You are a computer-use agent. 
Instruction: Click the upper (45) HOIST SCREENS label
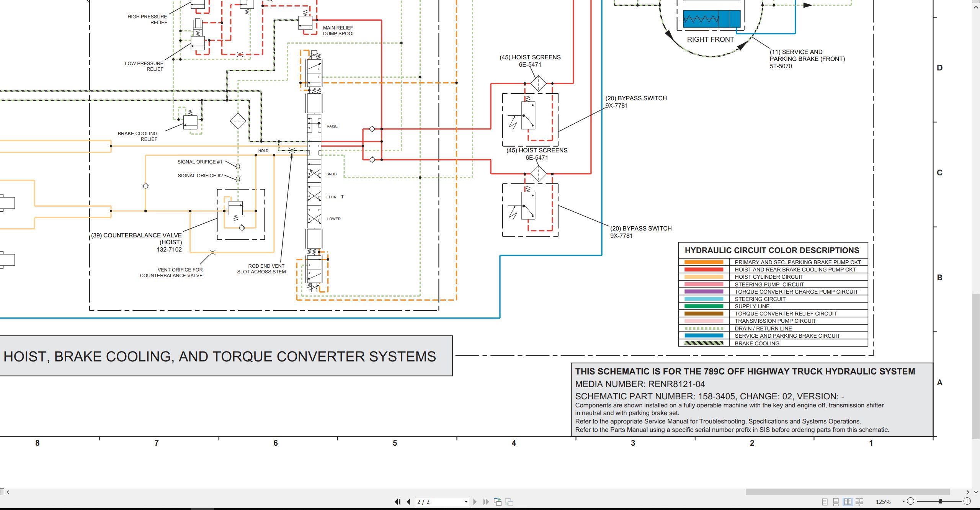tap(530, 60)
